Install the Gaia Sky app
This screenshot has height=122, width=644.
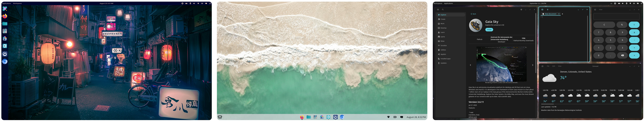tap(489, 30)
